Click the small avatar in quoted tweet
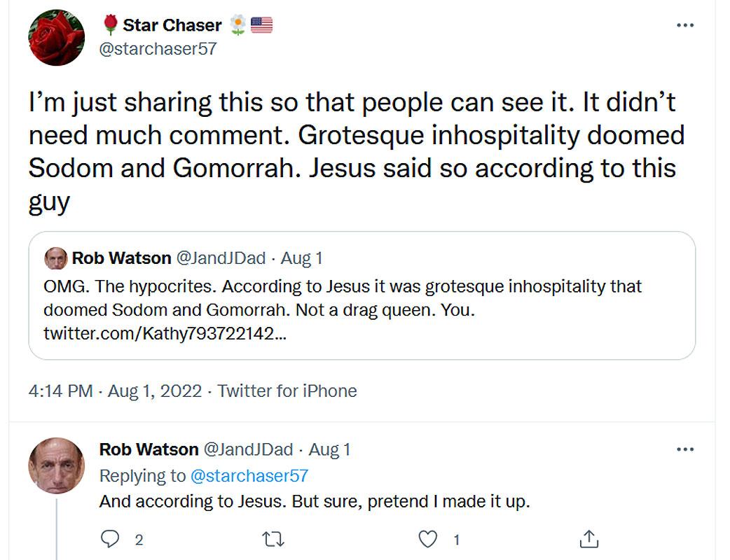The image size is (730, 560). click(x=55, y=258)
